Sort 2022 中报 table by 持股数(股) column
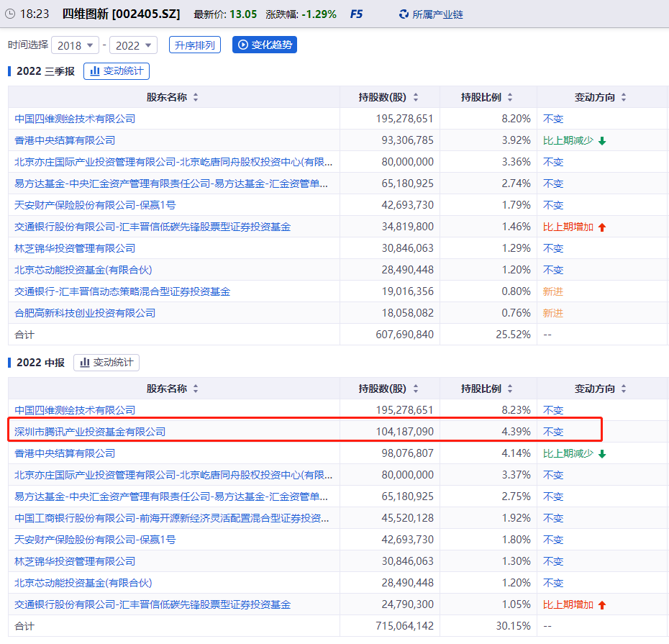Screen dimensions: 669x644 (415, 389)
